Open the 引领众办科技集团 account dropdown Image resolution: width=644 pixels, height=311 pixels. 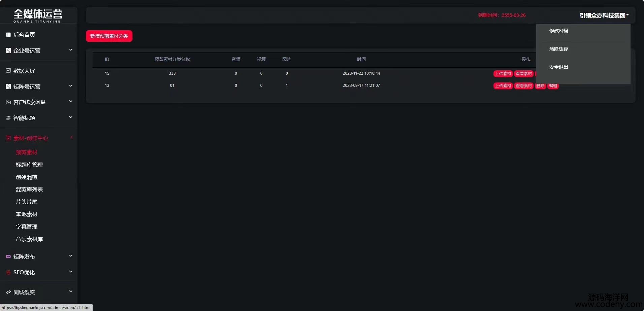click(x=604, y=15)
